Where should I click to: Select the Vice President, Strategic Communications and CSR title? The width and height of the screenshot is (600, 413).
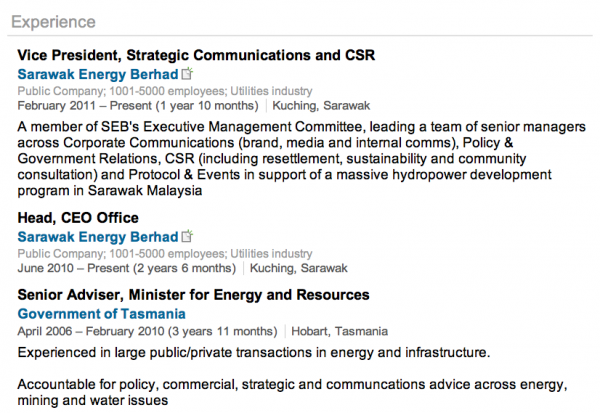click(x=196, y=55)
